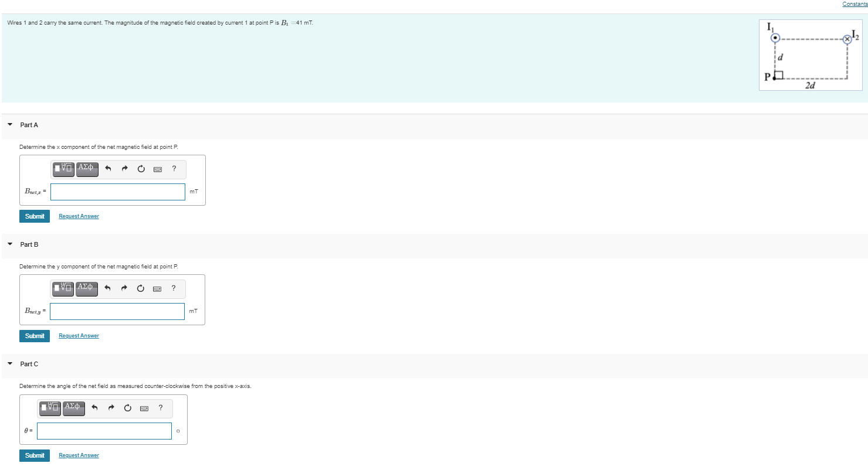This screenshot has width=868, height=470.
Task: Submit the Part A answer
Action: click(x=35, y=216)
